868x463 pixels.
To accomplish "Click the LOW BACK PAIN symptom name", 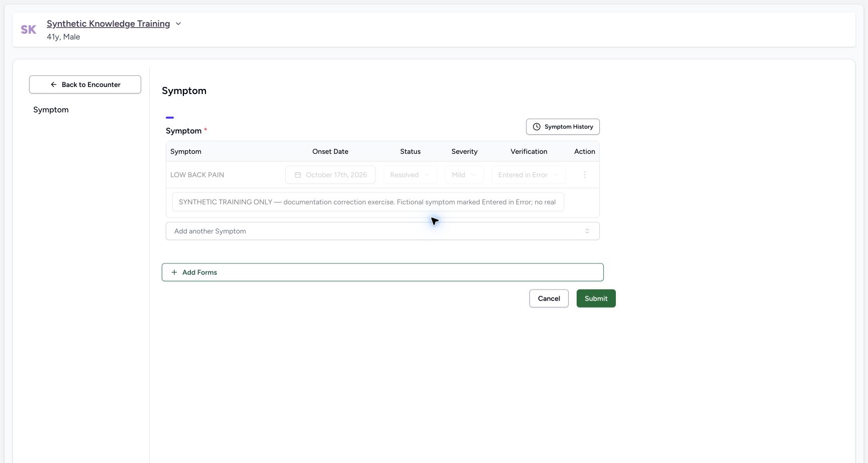I will [x=197, y=175].
